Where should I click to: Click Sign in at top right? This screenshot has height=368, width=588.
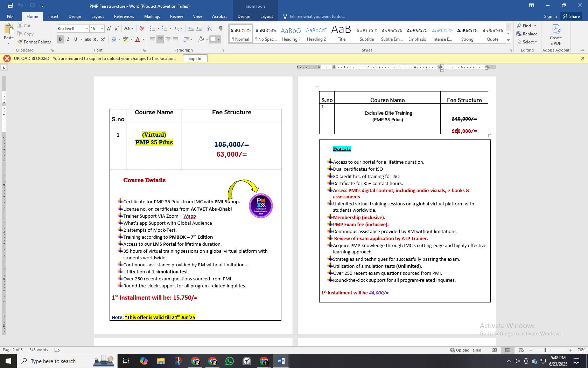click(550, 16)
